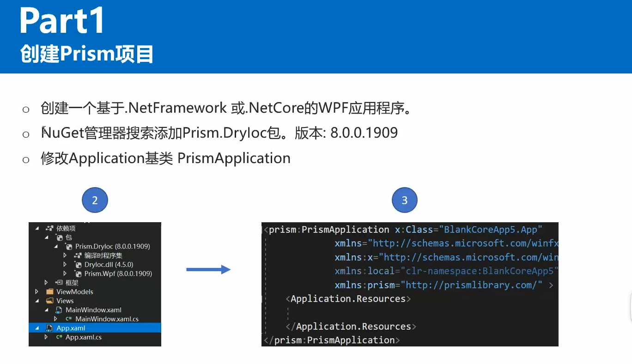Select the MainWindow.xaml tree label

click(x=93, y=310)
